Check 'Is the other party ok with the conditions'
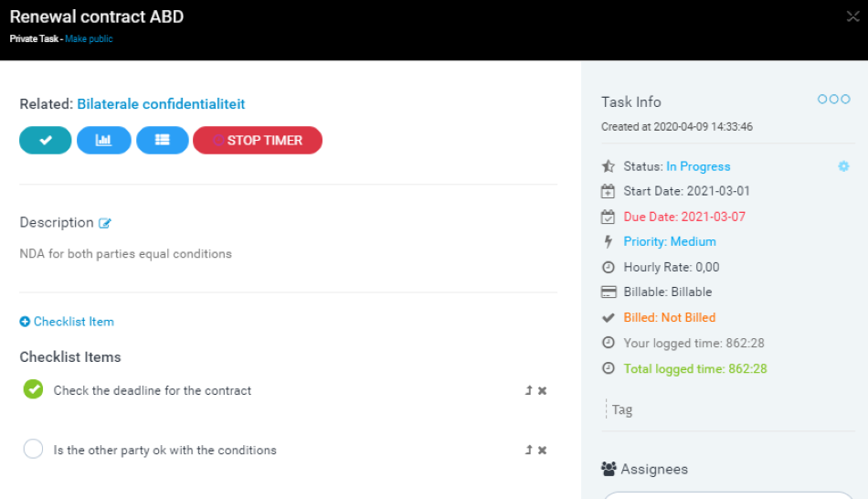868x499 pixels. [x=33, y=449]
